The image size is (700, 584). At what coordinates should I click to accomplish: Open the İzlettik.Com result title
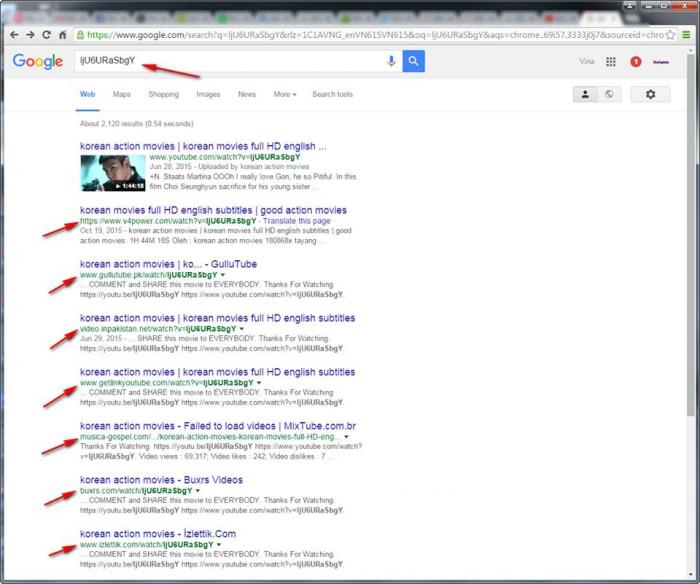[x=158, y=534]
